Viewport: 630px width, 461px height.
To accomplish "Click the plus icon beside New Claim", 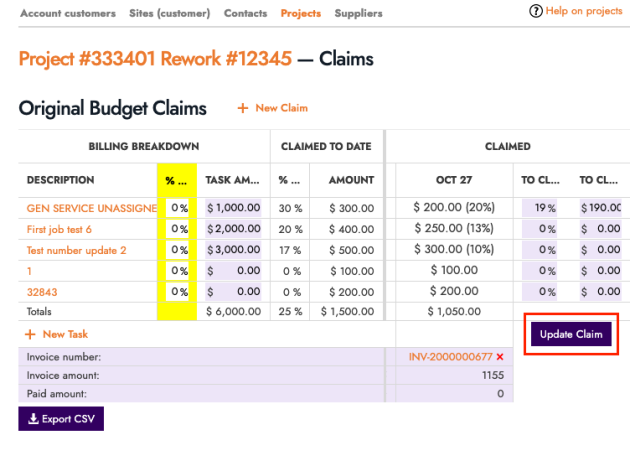I will (x=242, y=108).
